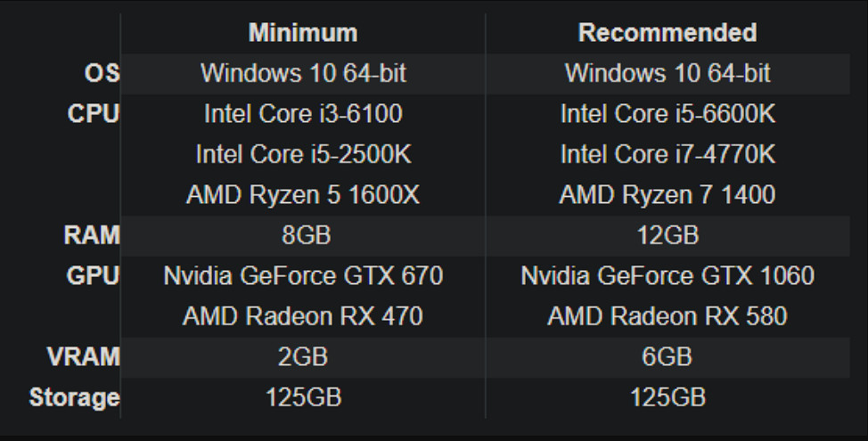Viewport: 868px width, 441px height.
Task: Select the Intel Core i3-6100 cell
Action: coord(303,114)
